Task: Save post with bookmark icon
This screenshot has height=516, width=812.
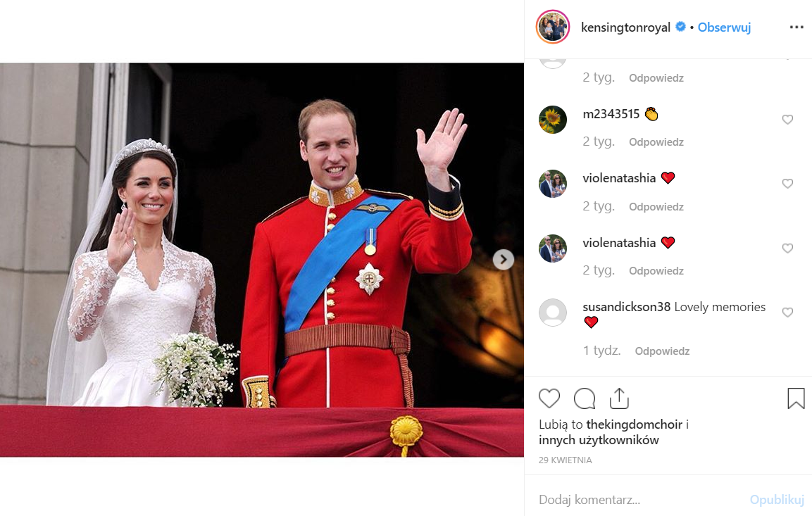Action: (x=796, y=398)
